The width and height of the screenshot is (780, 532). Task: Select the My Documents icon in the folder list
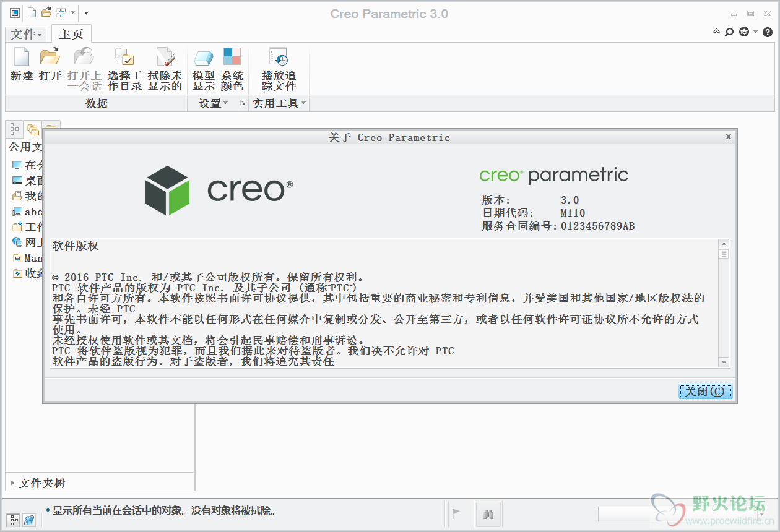(17, 196)
